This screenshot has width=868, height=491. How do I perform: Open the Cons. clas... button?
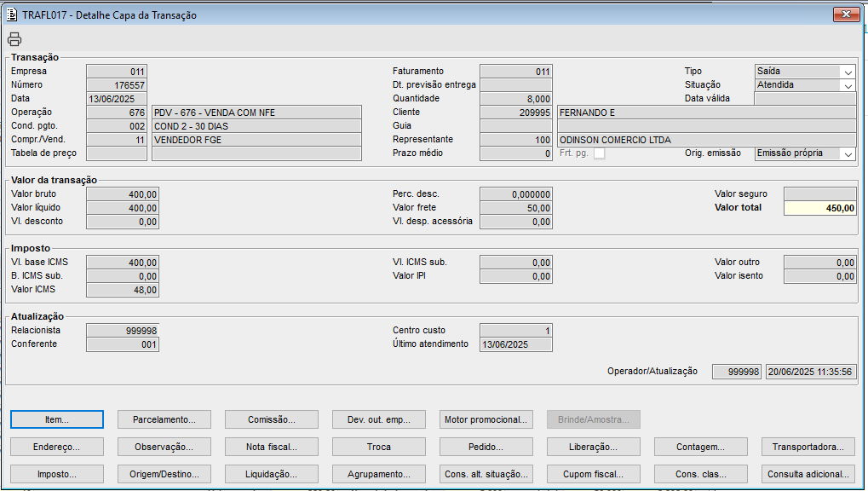(x=701, y=474)
